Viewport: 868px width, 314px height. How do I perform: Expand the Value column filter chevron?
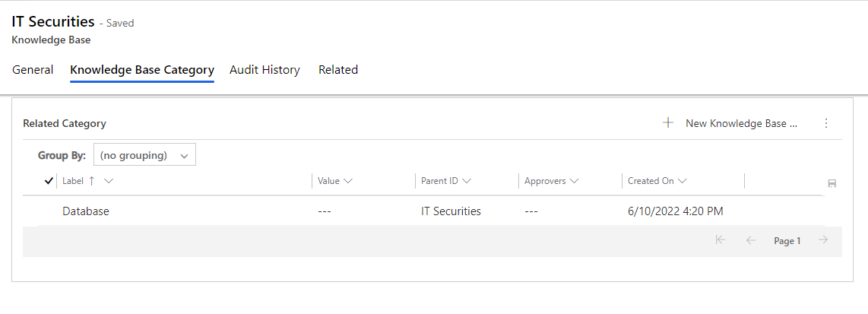[348, 181]
